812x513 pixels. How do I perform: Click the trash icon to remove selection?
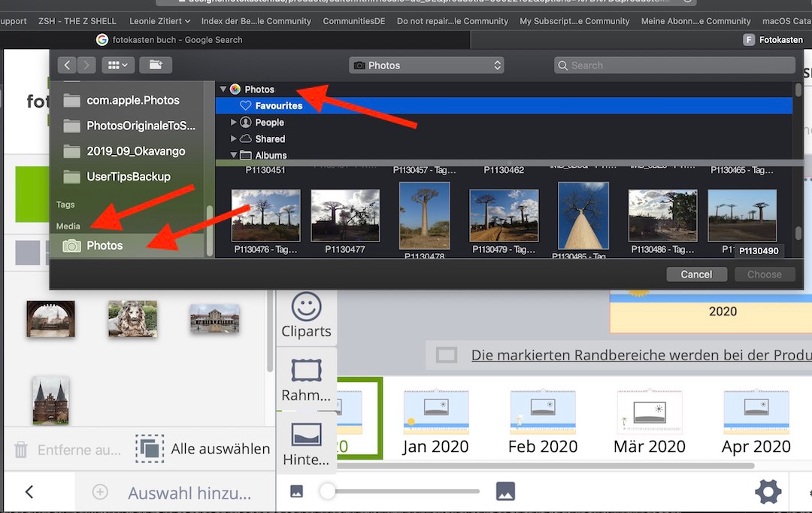(22, 450)
